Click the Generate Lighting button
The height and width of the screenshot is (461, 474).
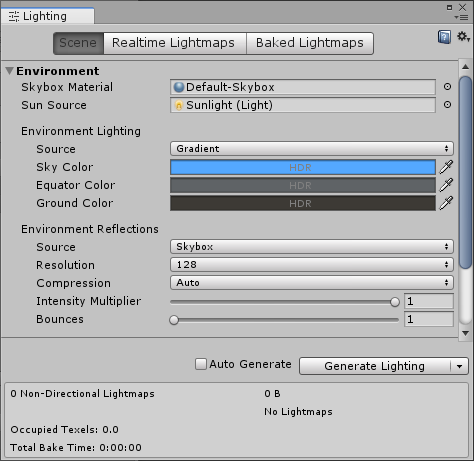tap(375, 366)
